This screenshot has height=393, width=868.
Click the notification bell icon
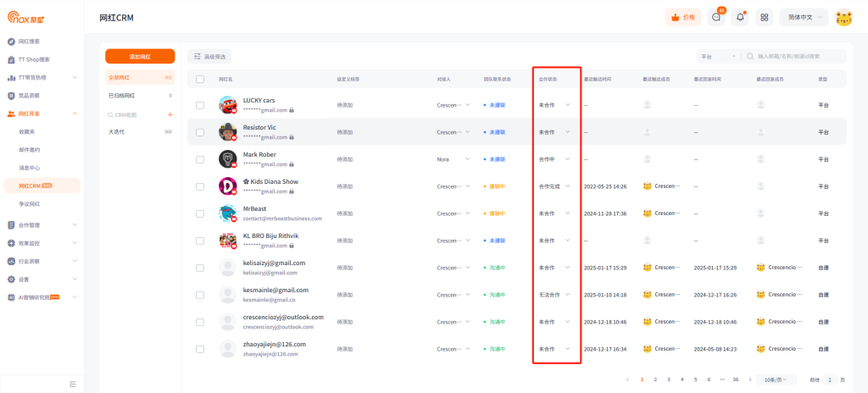pyautogui.click(x=740, y=17)
